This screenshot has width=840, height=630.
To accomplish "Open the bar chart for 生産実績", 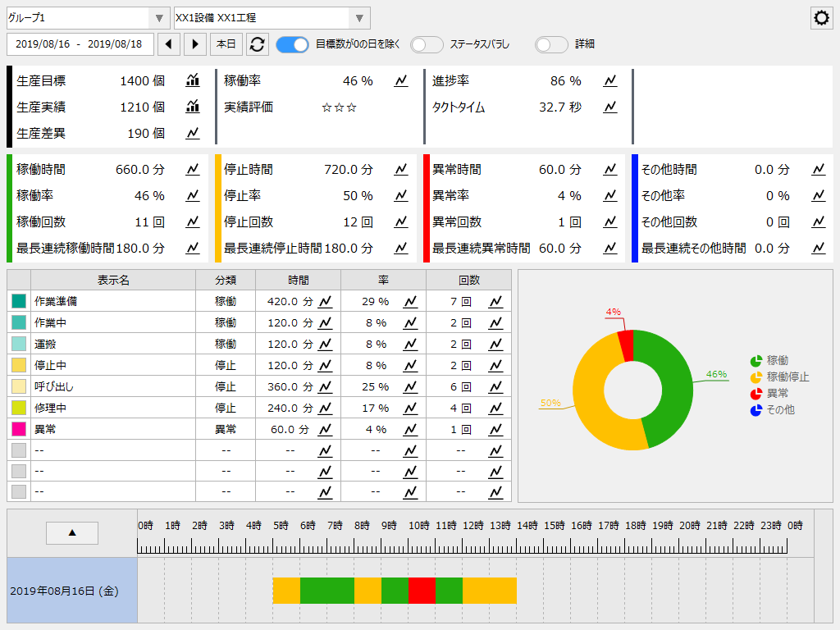I will [x=191, y=106].
